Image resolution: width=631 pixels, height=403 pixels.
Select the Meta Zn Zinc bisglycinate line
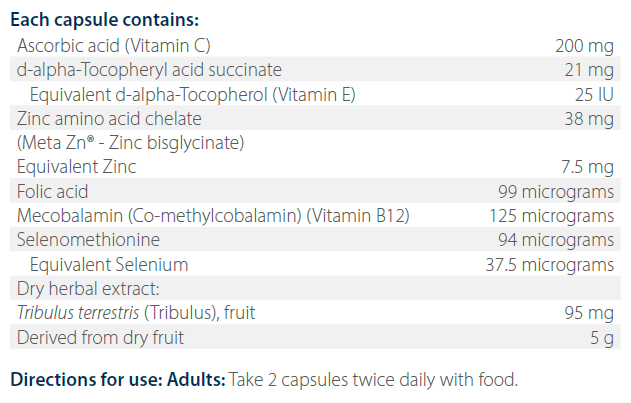130,142
